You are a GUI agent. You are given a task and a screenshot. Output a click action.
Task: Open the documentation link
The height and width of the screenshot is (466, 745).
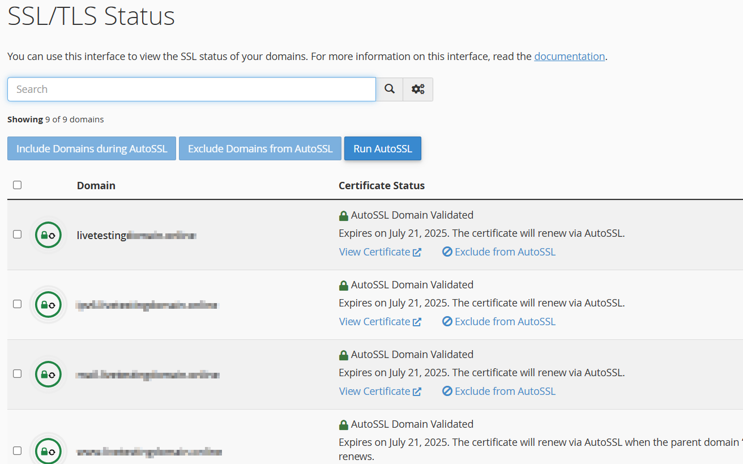click(x=569, y=57)
